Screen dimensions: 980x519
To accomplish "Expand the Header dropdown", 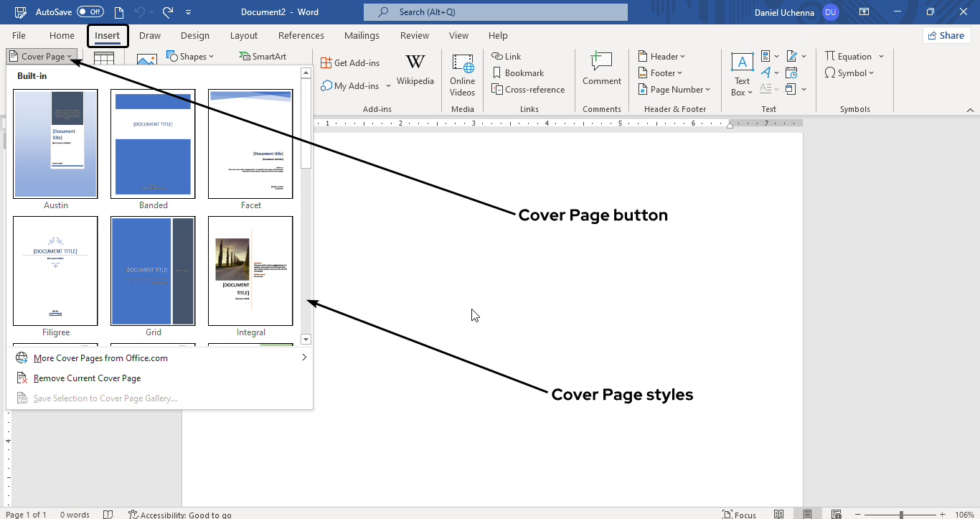I will click(661, 57).
